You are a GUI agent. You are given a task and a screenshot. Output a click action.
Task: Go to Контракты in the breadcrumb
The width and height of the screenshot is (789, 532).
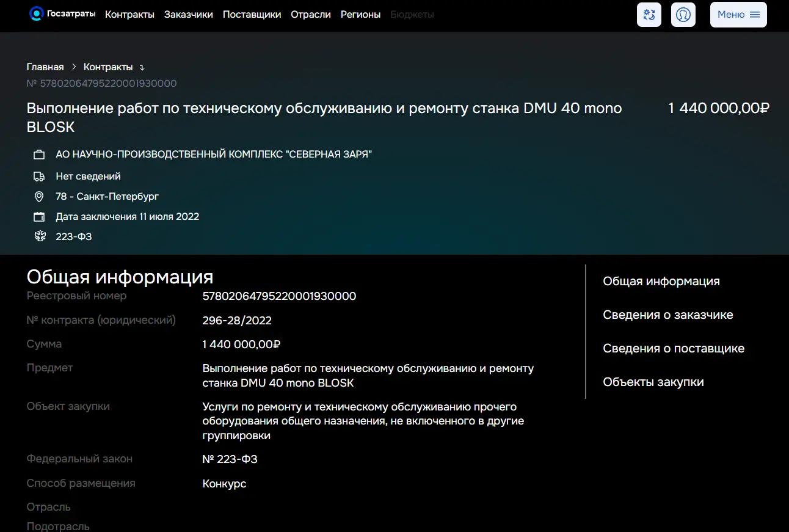tap(108, 67)
